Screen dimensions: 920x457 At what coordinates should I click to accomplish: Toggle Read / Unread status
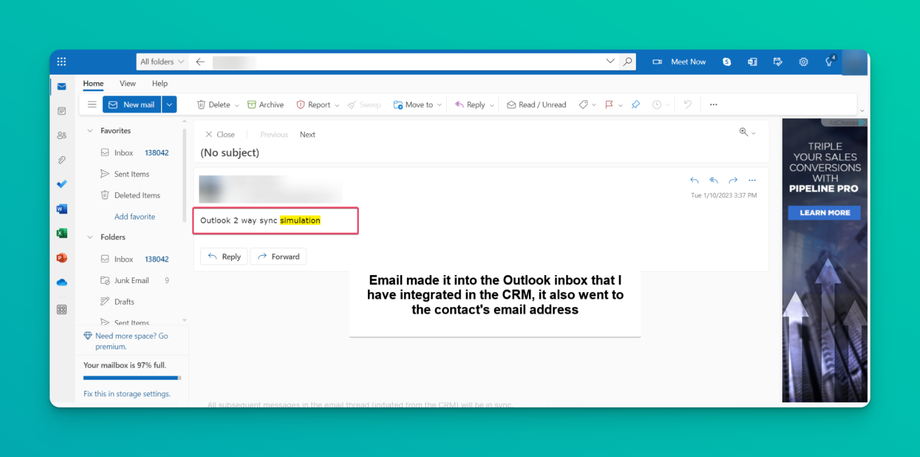[536, 105]
